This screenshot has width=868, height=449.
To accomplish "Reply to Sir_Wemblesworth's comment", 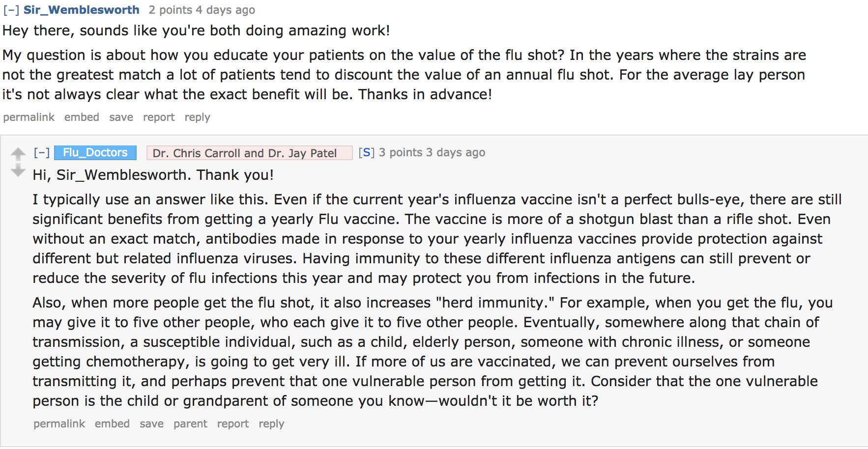I will coord(197,117).
